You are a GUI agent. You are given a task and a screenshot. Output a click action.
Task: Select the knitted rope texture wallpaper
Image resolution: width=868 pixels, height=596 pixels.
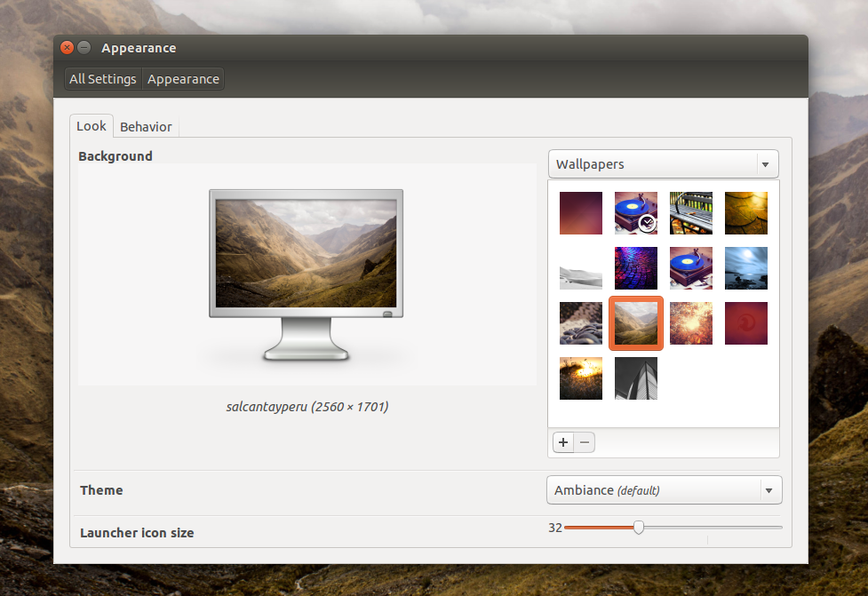pyautogui.click(x=581, y=323)
